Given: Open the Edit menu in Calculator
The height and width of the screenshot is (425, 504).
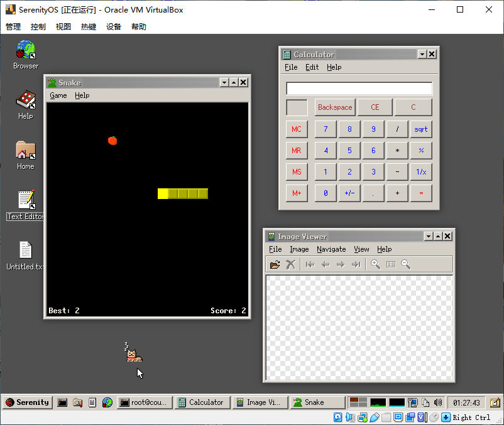Looking at the screenshot, I should [x=312, y=67].
